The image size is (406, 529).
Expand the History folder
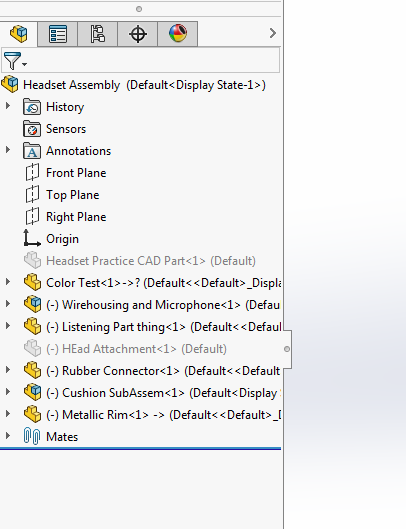8,106
